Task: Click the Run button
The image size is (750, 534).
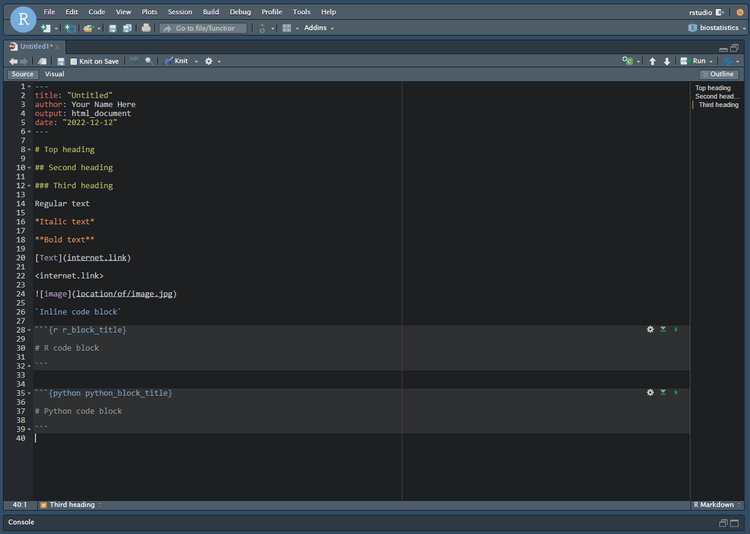Action: (694, 61)
